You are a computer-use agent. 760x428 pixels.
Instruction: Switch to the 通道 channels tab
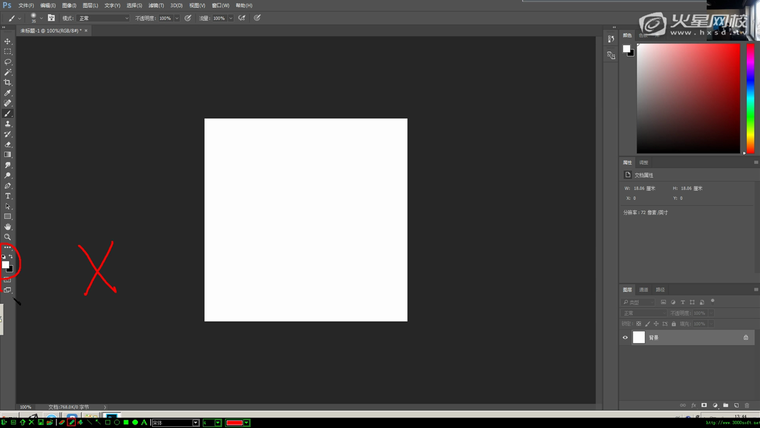644,289
